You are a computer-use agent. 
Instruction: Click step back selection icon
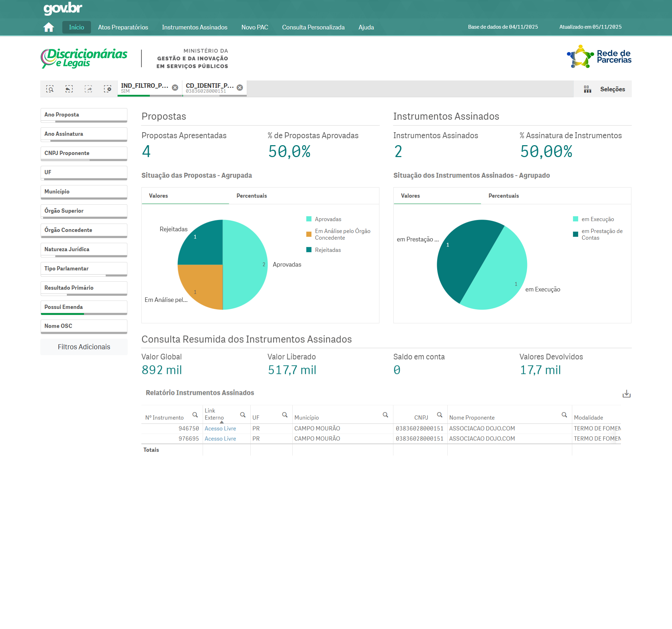coord(69,89)
